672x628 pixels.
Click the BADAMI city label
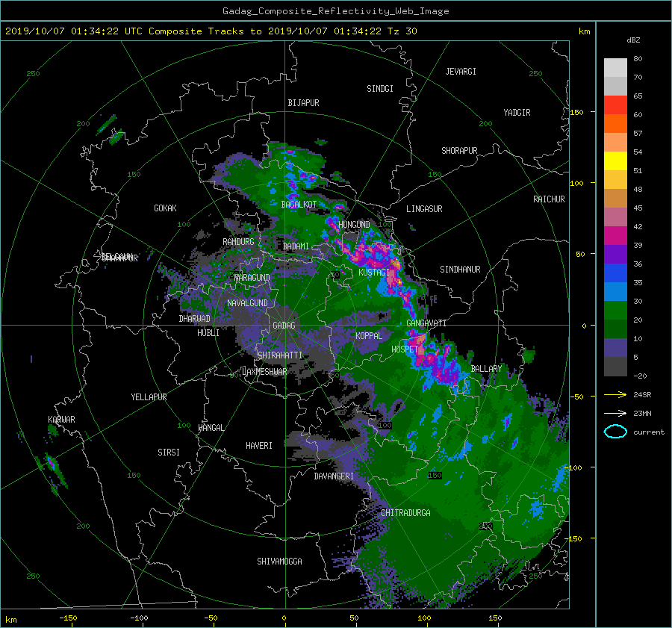point(296,246)
